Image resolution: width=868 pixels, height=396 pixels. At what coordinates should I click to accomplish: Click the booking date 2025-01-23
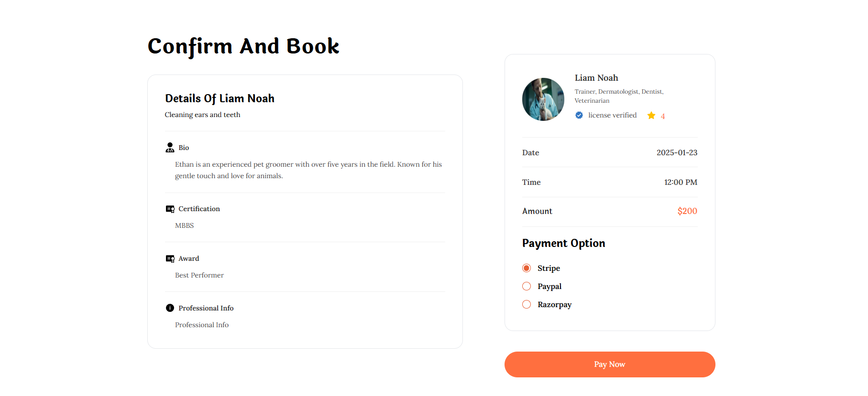[677, 152]
